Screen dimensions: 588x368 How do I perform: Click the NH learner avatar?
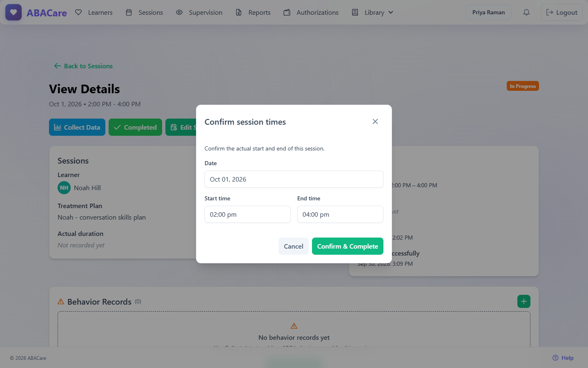point(64,188)
